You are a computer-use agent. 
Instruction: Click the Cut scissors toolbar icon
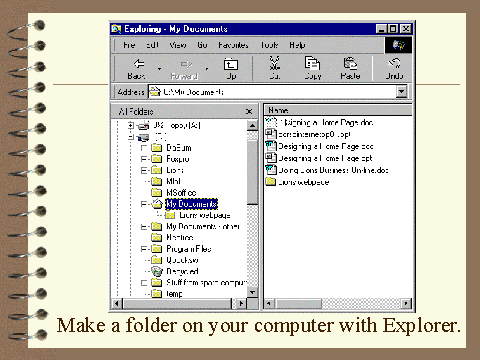coord(274,63)
